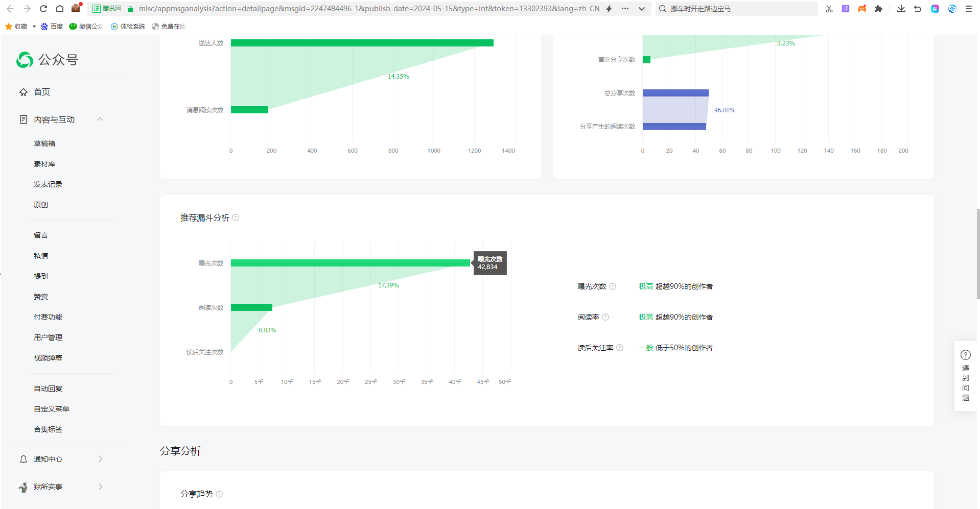The height and width of the screenshot is (509, 980).
Task: Click the help icon beside 阅读率
Action: pyautogui.click(x=605, y=317)
